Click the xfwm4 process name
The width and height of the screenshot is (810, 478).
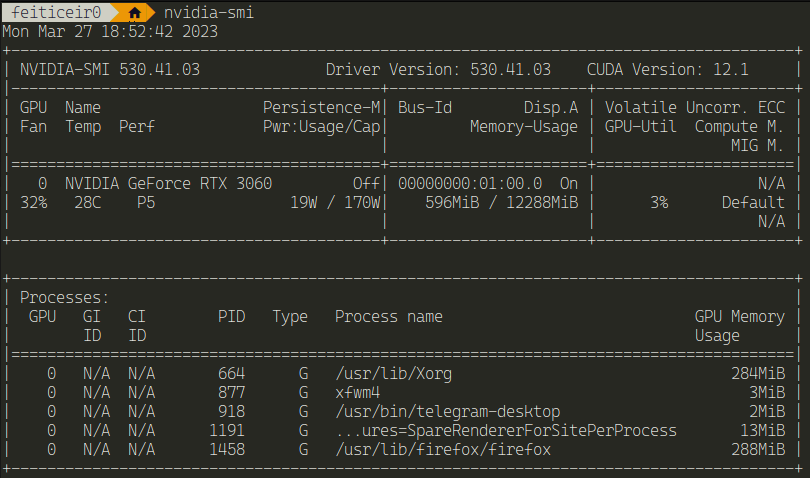point(358,393)
